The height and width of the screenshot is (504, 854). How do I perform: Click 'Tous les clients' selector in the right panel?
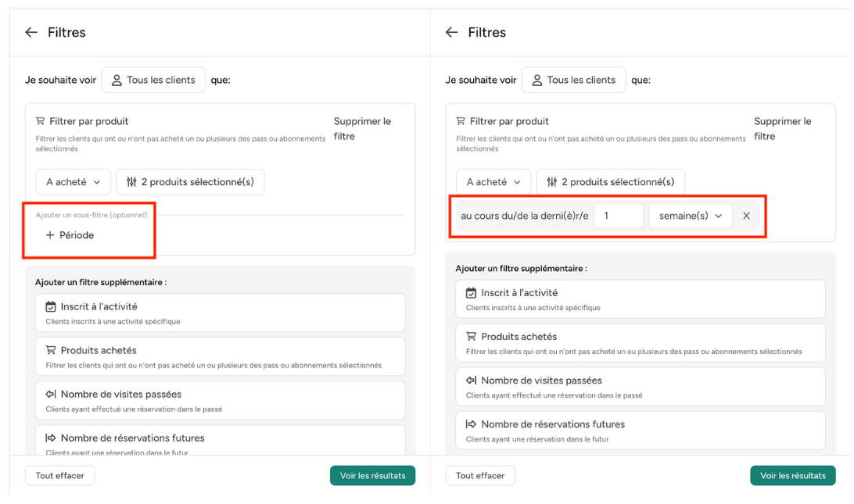[x=573, y=80]
